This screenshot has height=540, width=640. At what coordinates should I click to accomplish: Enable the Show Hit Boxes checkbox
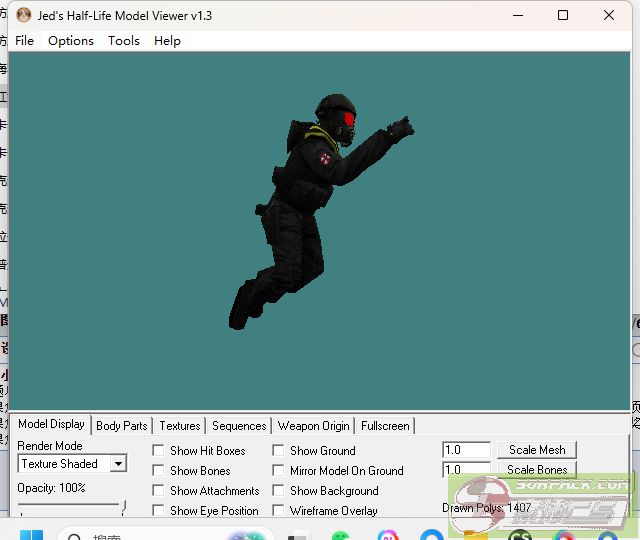[x=158, y=451]
